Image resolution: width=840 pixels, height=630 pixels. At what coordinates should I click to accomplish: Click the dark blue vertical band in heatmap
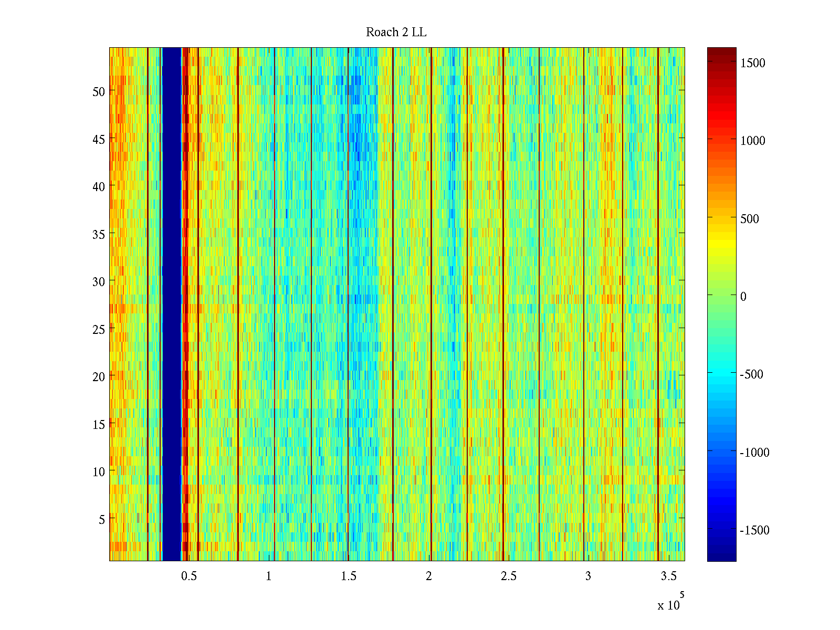pos(172,304)
